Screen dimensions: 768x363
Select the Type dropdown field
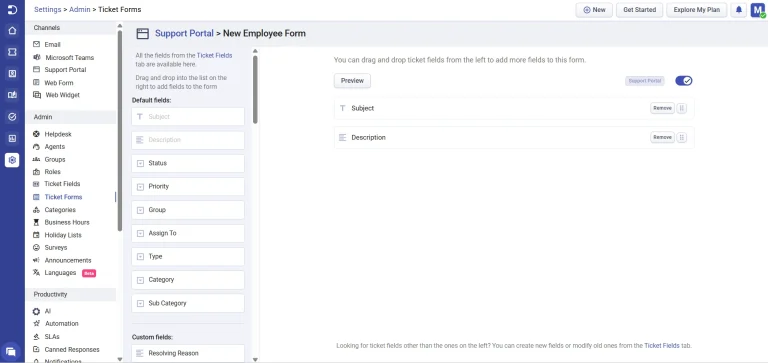pos(188,256)
